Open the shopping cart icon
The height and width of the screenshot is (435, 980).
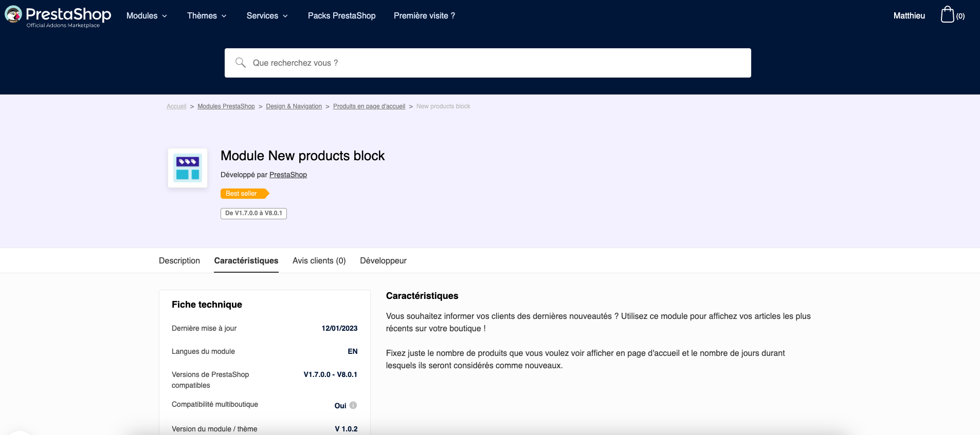pyautogui.click(x=947, y=14)
